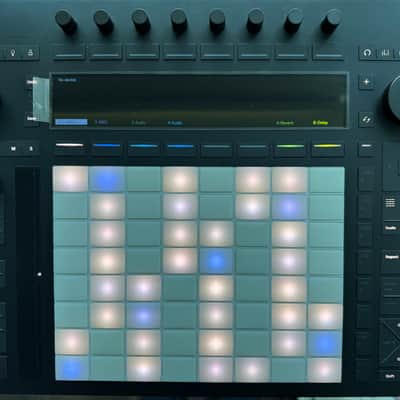
Task: Touch the vertical touch strip
Action: click(26, 273)
